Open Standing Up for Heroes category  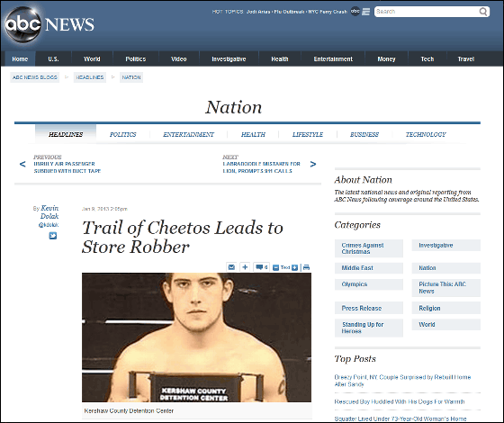click(x=369, y=328)
